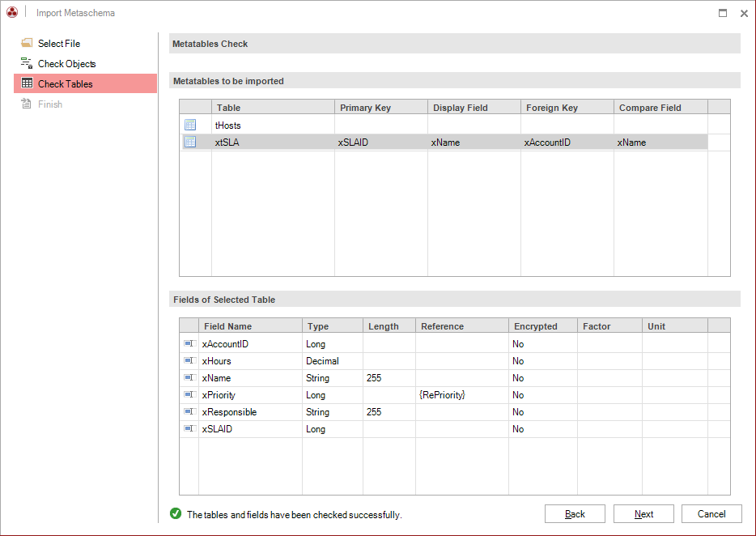Click the {RePriority} reference value

click(x=442, y=394)
